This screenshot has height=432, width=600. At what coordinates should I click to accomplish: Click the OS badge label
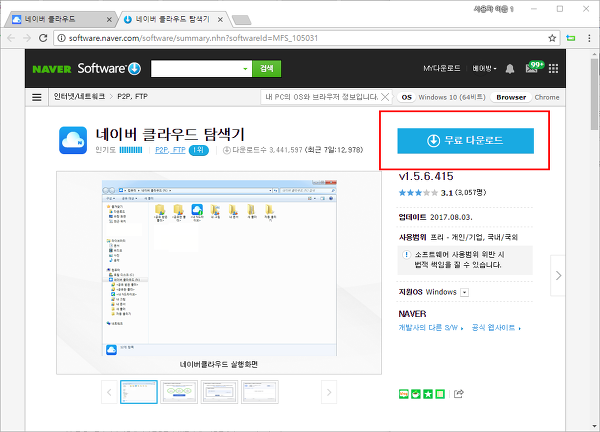click(406, 97)
